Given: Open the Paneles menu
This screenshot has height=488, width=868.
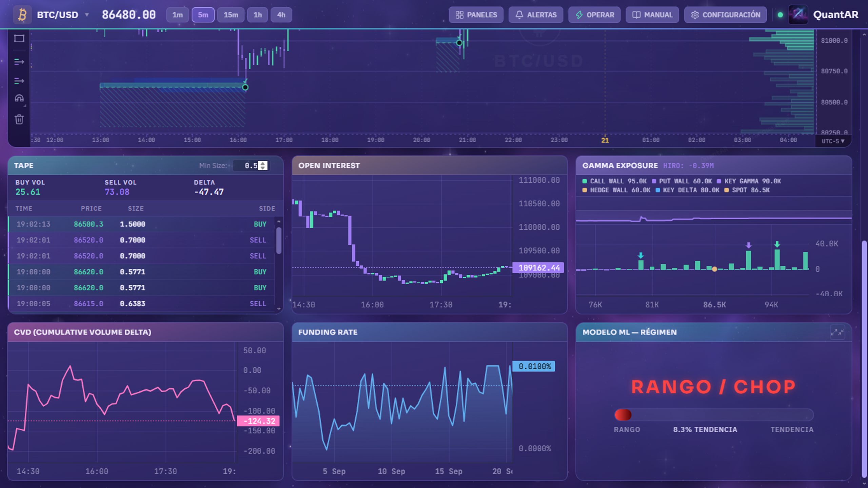Looking at the screenshot, I should click(476, 15).
